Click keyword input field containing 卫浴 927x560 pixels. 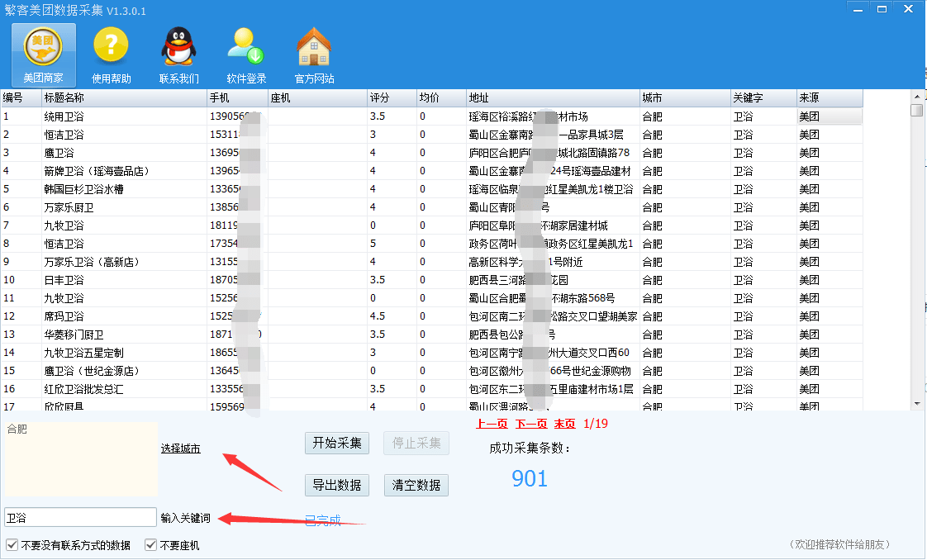coord(80,518)
